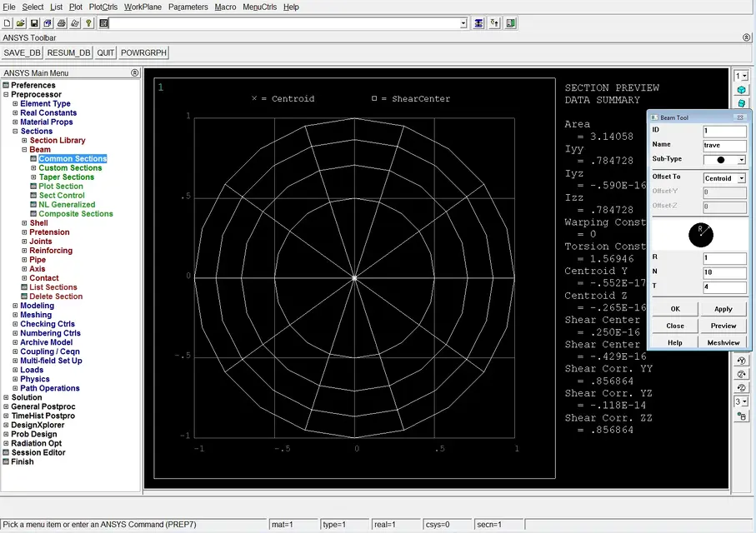Open the Contact Manager icon
The image size is (756, 533).
click(511, 23)
